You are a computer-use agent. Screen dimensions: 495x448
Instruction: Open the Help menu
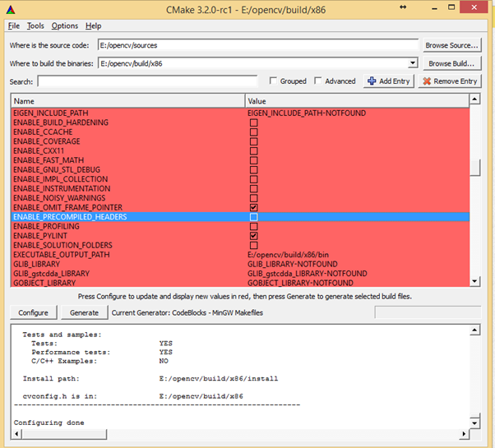[x=94, y=25]
